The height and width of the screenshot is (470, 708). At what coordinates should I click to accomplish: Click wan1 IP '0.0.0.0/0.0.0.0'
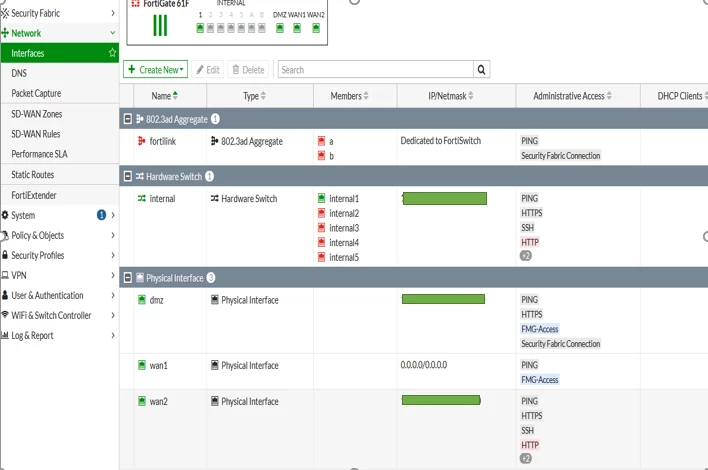424,364
